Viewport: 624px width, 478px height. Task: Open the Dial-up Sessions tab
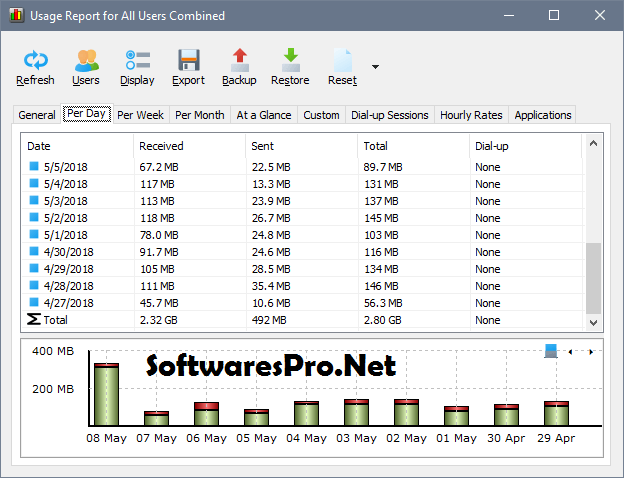click(x=390, y=115)
